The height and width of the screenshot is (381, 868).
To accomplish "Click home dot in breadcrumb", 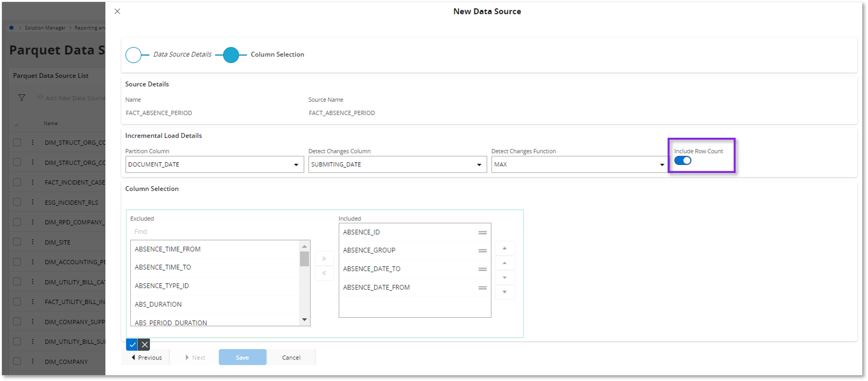I will pos(11,28).
